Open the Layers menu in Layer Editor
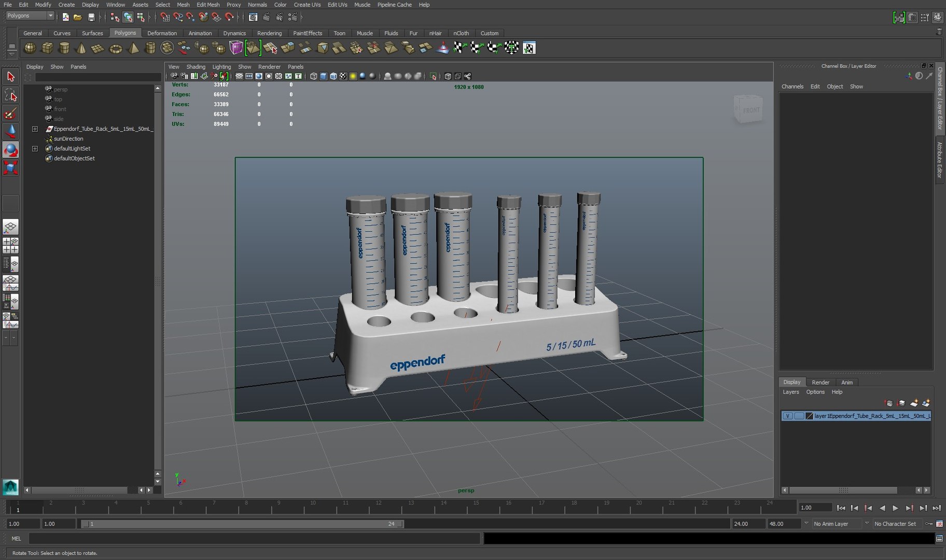This screenshot has height=560, width=946. (x=790, y=392)
